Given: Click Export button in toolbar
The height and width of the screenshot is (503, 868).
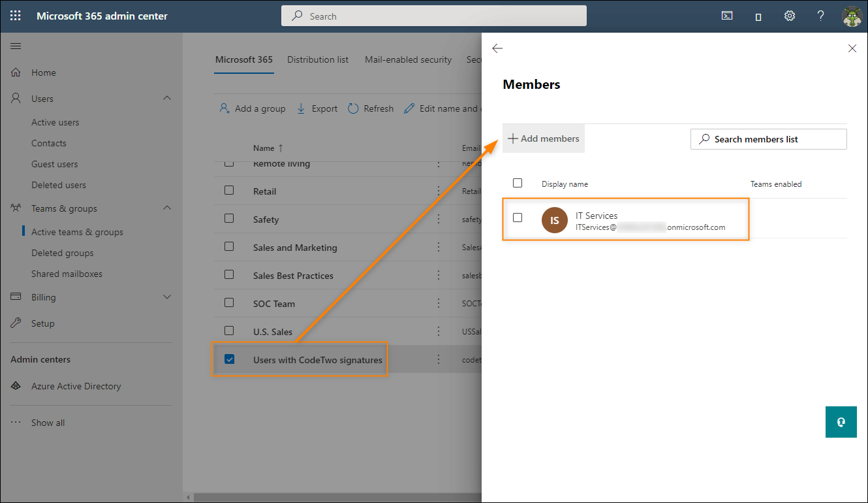Looking at the screenshot, I should (317, 108).
